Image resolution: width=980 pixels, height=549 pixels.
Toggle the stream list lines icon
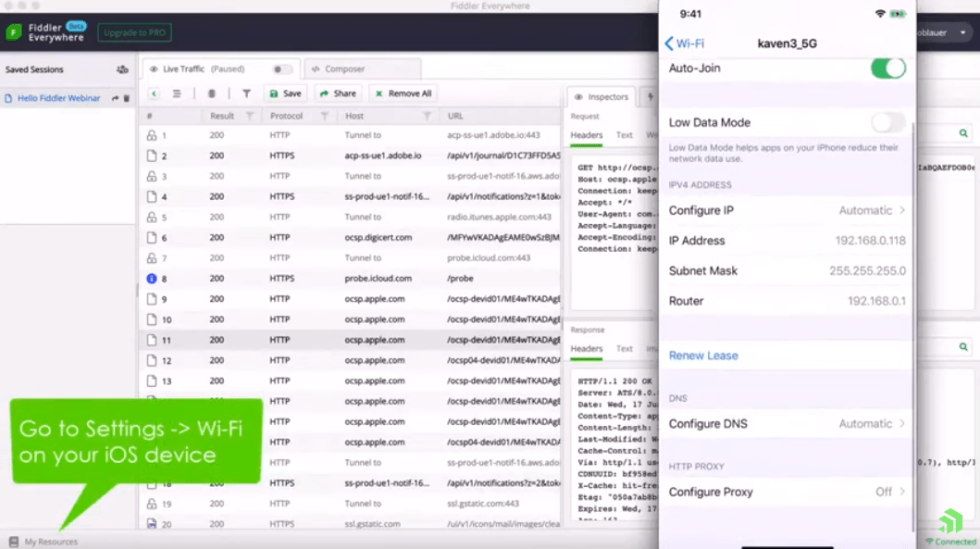[177, 94]
